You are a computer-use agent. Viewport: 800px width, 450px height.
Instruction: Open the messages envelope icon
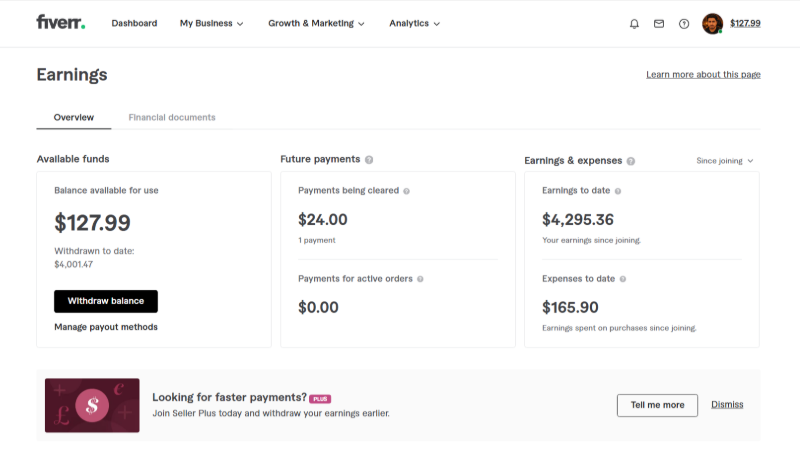(659, 23)
